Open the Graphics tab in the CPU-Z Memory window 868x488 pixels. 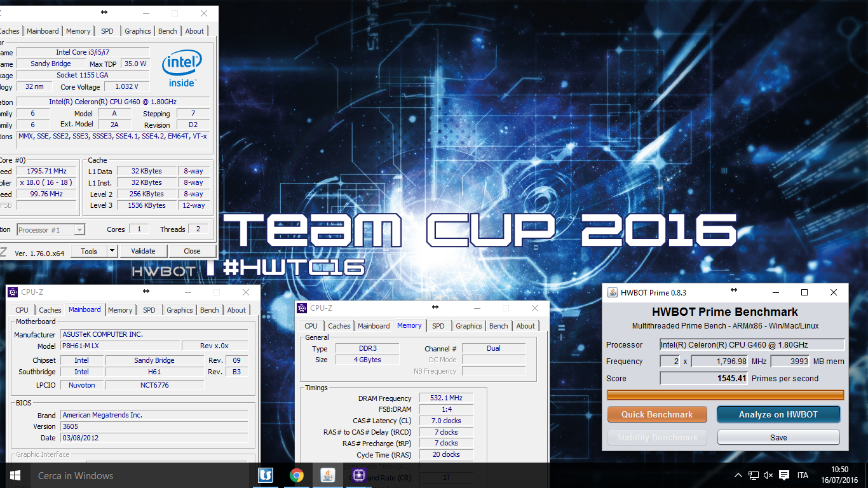(x=469, y=326)
